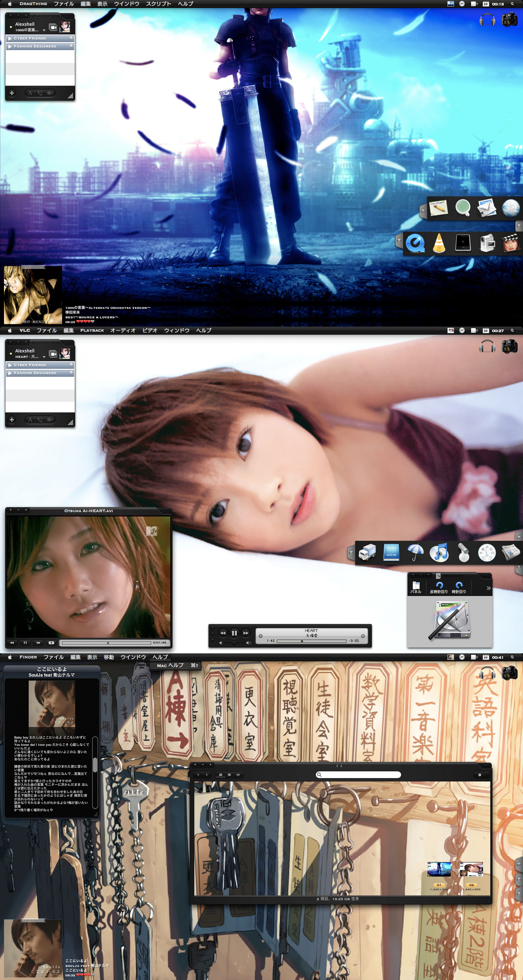Screen dimensions: 523x980
Task: Open the Ekisho READ ME book icon
Action: 391,552
